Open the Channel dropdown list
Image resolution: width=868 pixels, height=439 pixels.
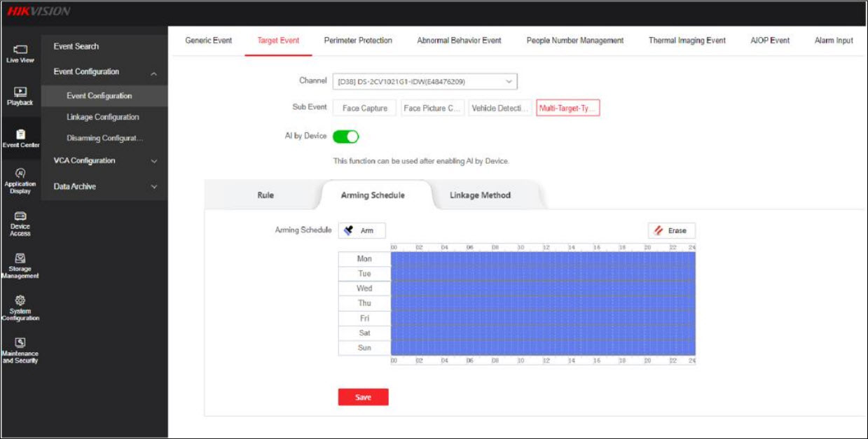click(x=425, y=82)
